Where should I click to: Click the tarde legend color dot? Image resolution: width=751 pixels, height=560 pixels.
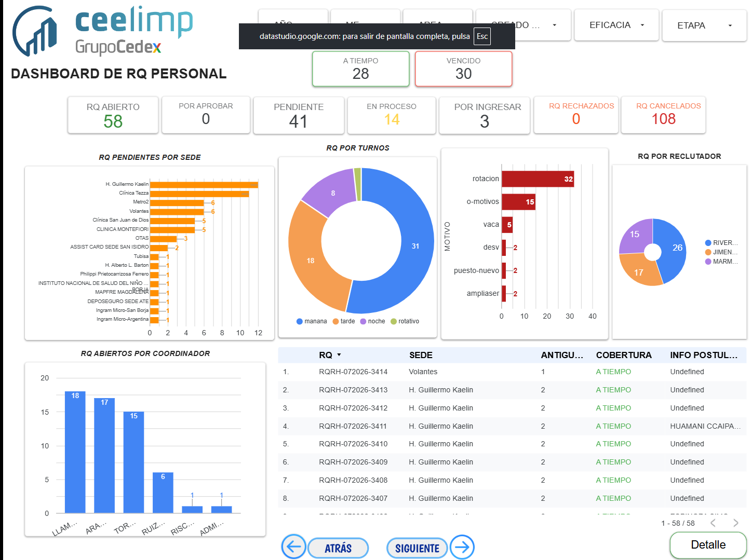point(336,321)
